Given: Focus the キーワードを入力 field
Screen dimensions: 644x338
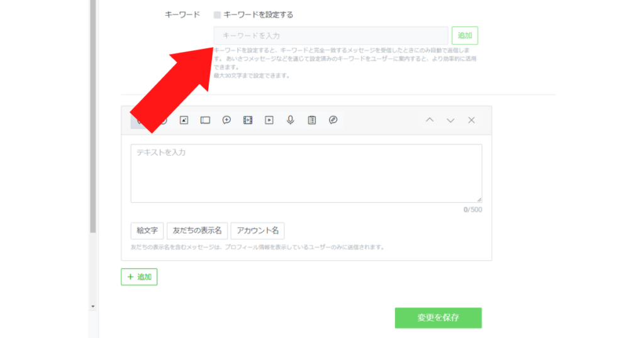Looking at the screenshot, I should 331,36.
